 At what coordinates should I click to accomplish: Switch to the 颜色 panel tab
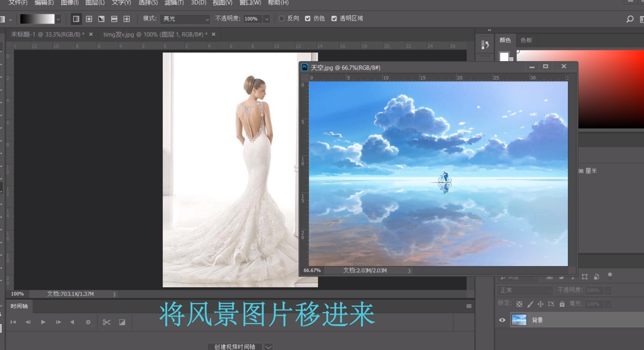[x=505, y=40]
